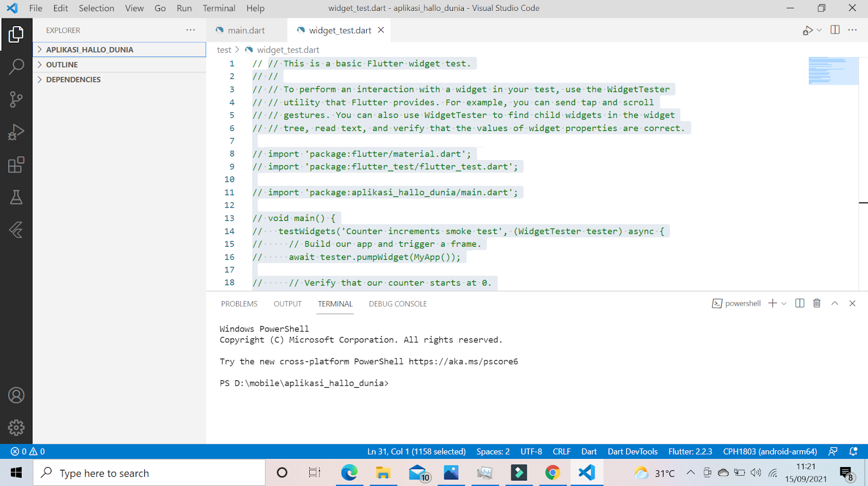Expand the OUTLINE section
The image size is (868, 486).
coord(119,65)
